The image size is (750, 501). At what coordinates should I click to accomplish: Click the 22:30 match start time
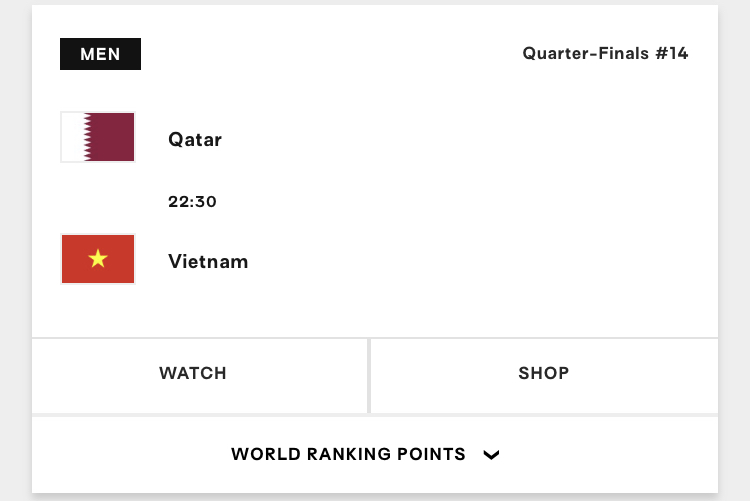point(192,202)
